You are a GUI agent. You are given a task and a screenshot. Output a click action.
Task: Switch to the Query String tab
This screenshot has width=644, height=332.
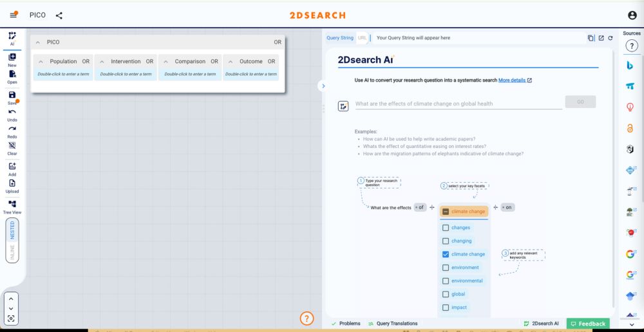pyautogui.click(x=339, y=38)
